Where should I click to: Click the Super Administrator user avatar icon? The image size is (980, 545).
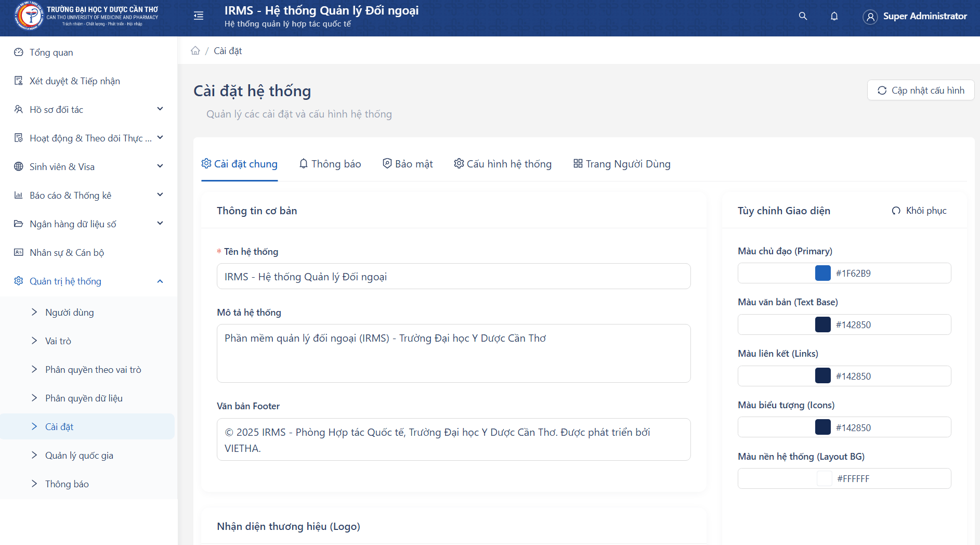pyautogui.click(x=870, y=17)
